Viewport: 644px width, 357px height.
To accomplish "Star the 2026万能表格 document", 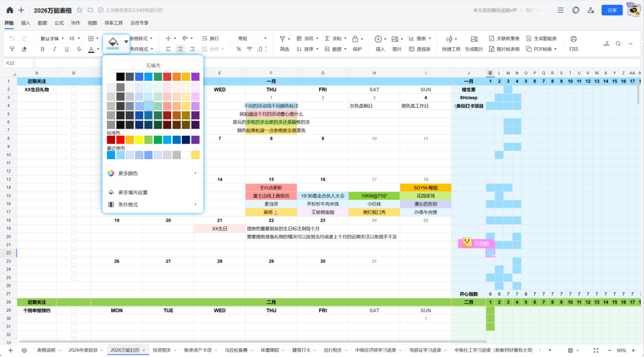I will [79, 10].
